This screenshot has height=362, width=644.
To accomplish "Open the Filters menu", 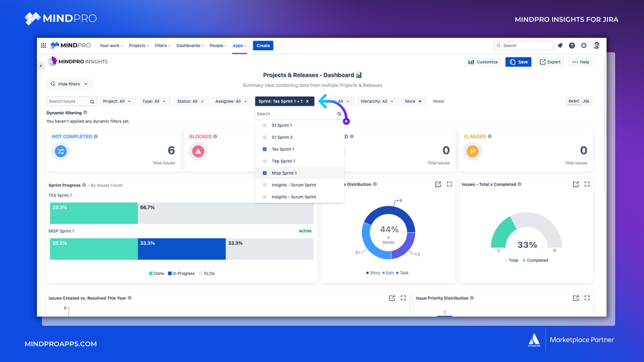I will pyautogui.click(x=162, y=46).
